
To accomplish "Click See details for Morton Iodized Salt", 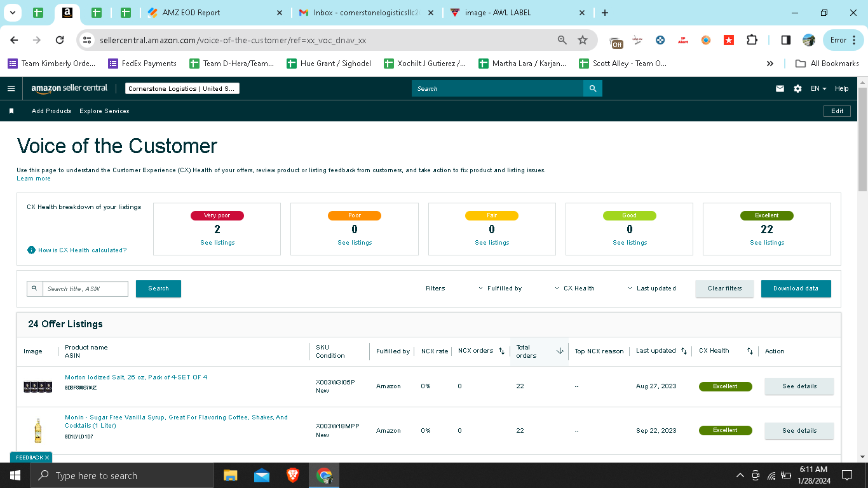I will coord(799,386).
